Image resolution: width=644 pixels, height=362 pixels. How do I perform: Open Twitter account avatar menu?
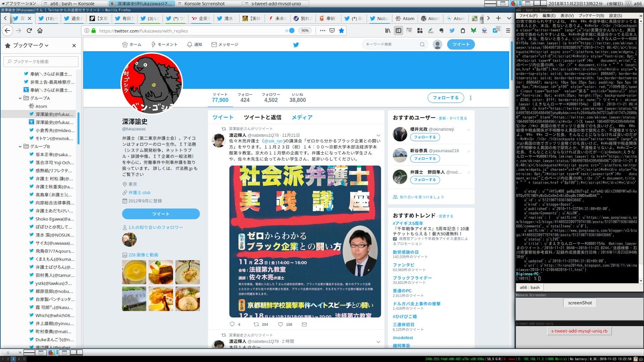click(x=438, y=45)
